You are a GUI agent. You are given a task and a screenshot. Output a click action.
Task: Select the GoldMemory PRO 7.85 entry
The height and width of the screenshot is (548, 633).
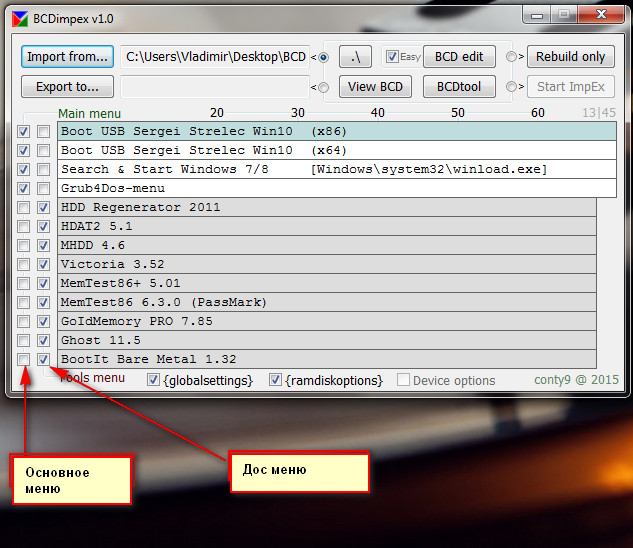click(327, 321)
